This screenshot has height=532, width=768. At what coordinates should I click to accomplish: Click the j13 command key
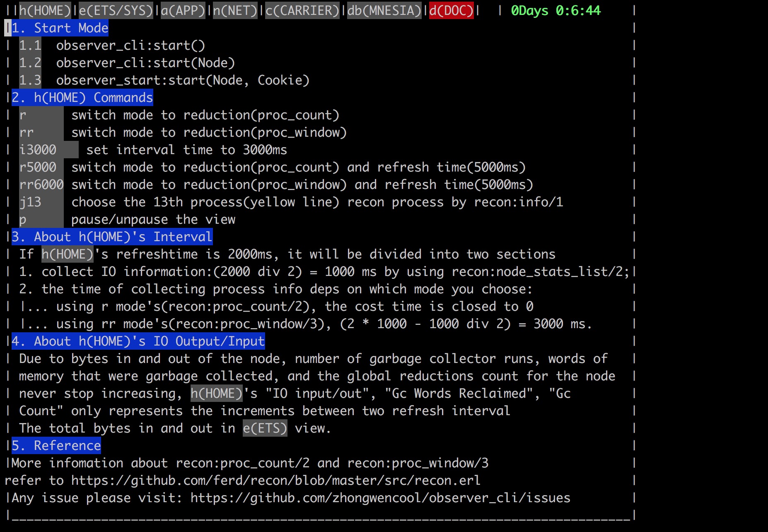[x=30, y=202]
